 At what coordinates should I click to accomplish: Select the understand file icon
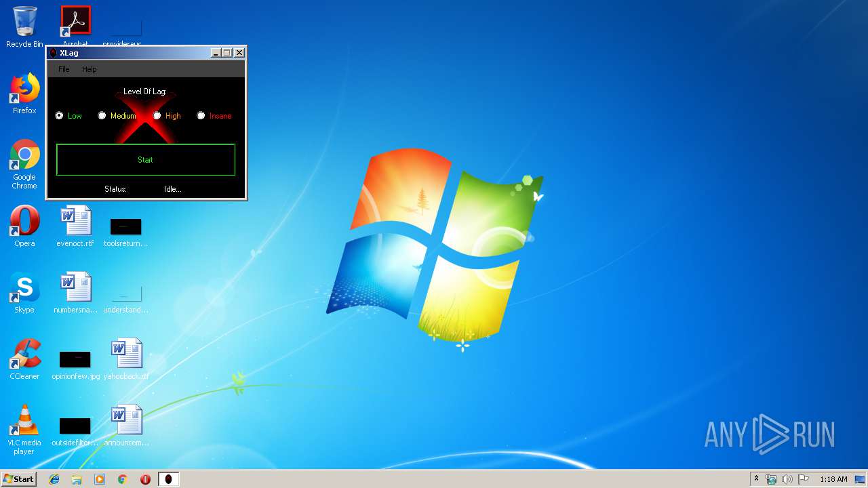(x=126, y=298)
